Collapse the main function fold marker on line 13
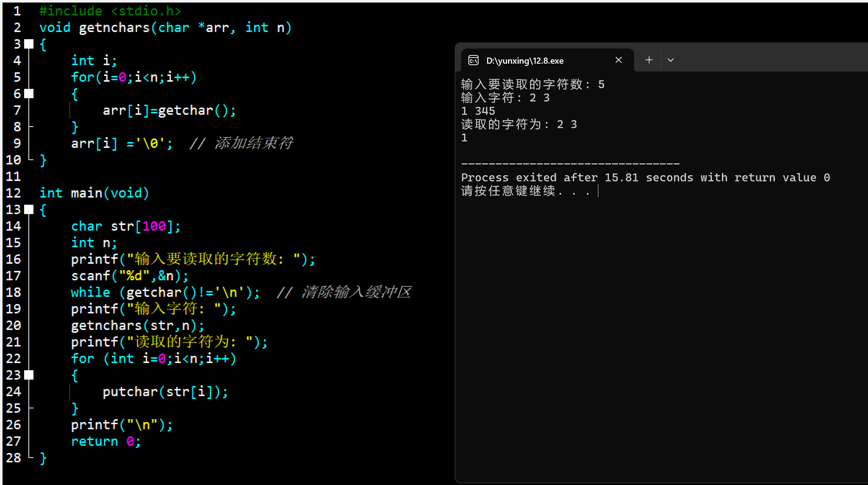This screenshot has height=485, width=868. pos(29,209)
